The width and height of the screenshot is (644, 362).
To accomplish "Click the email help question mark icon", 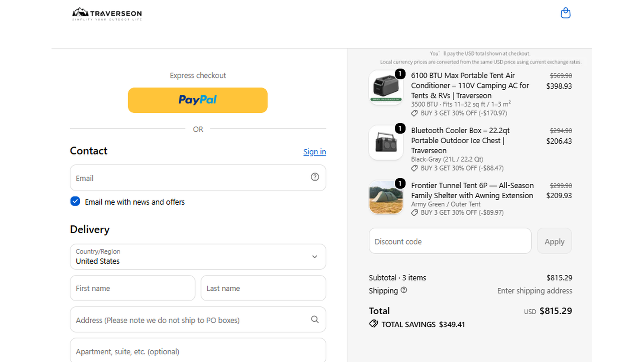I will (x=315, y=177).
